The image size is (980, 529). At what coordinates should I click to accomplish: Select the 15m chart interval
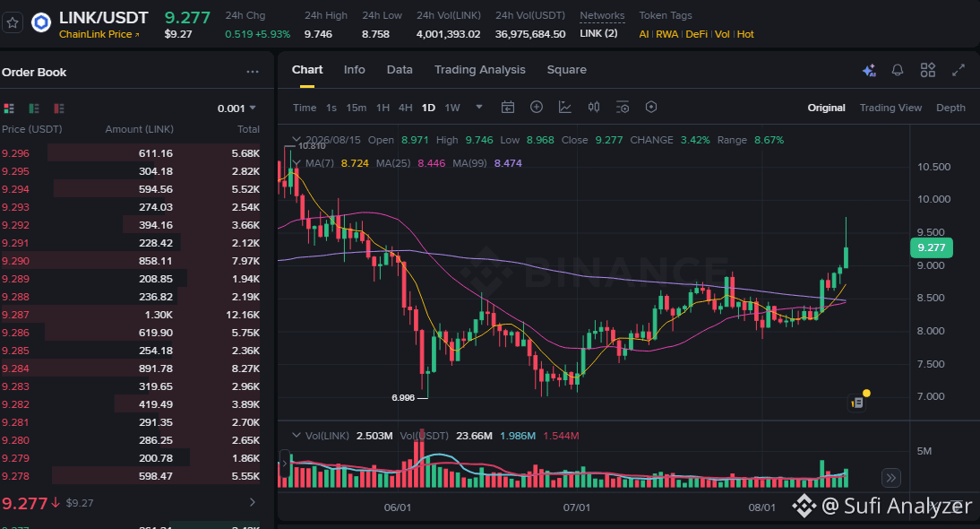[357, 108]
